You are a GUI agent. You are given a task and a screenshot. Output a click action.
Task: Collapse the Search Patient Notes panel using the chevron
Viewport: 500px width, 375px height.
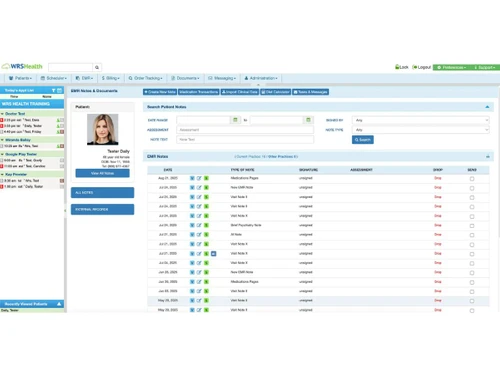coord(487,107)
